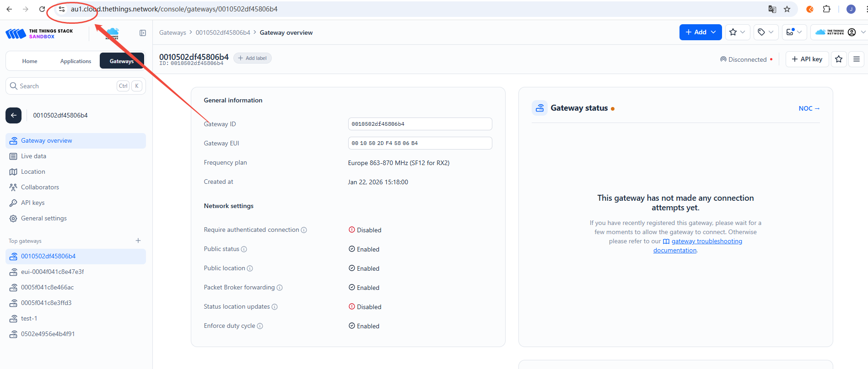
Task: Click the API key button
Action: coord(807,59)
